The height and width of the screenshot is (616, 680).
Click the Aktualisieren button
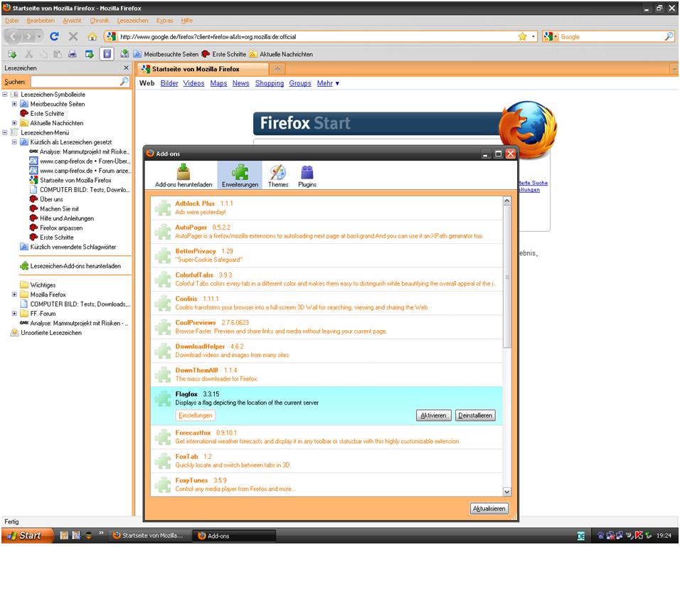pyautogui.click(x=489, y=509)
